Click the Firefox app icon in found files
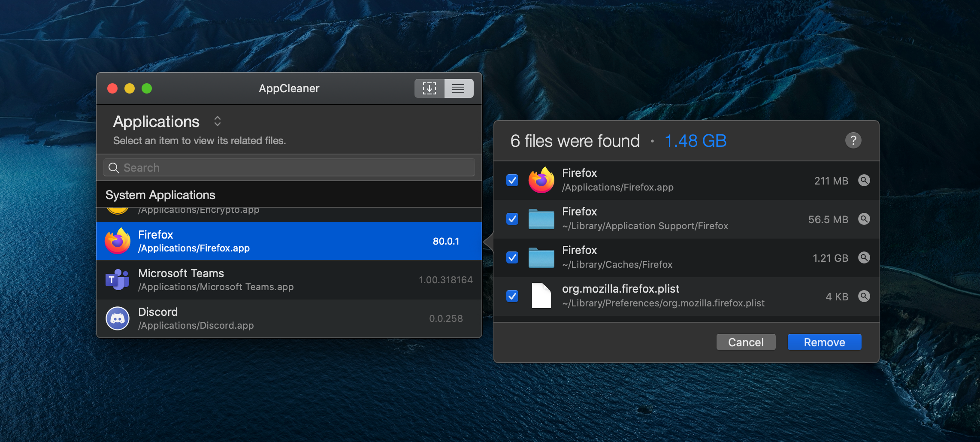Image resolution: width=980 pixels, height=442 pixels. coord(541,180)
